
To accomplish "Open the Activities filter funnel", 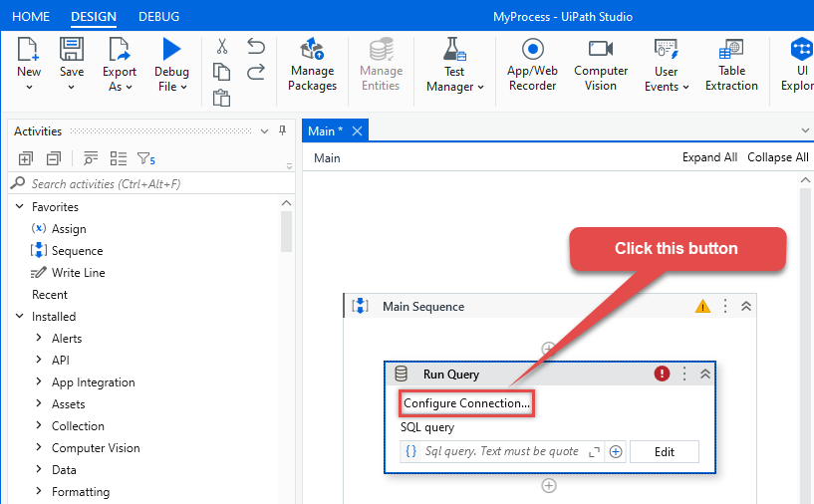I will point(145,158).
